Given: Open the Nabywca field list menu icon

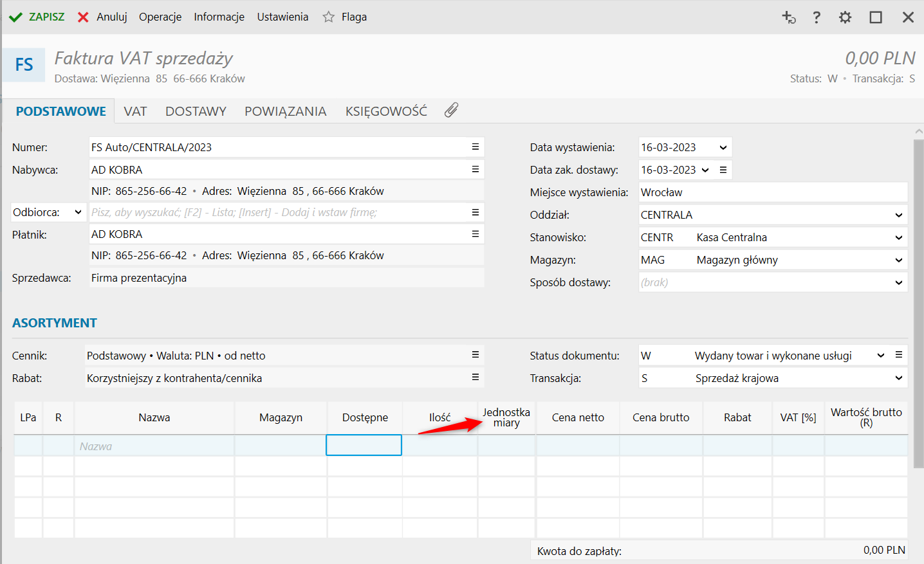Looking at the screenshot, I should 475,170.
